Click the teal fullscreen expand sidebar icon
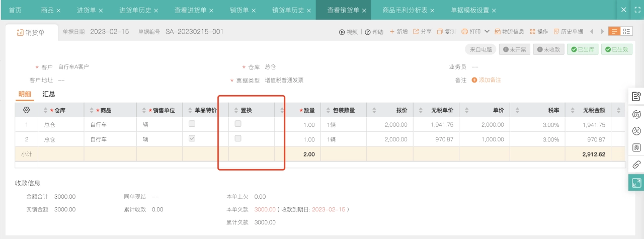This screenshot has width=644, height=239. pos(636,183)
